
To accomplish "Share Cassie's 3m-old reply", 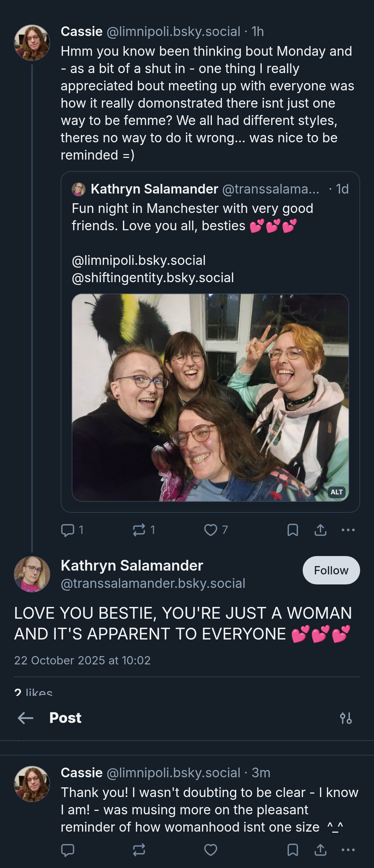I will [320, 850].
